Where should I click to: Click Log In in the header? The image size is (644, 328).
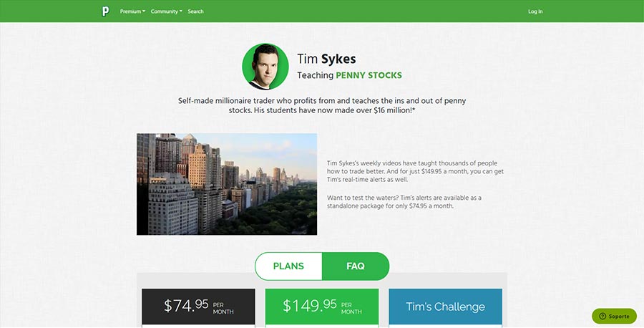535,11
